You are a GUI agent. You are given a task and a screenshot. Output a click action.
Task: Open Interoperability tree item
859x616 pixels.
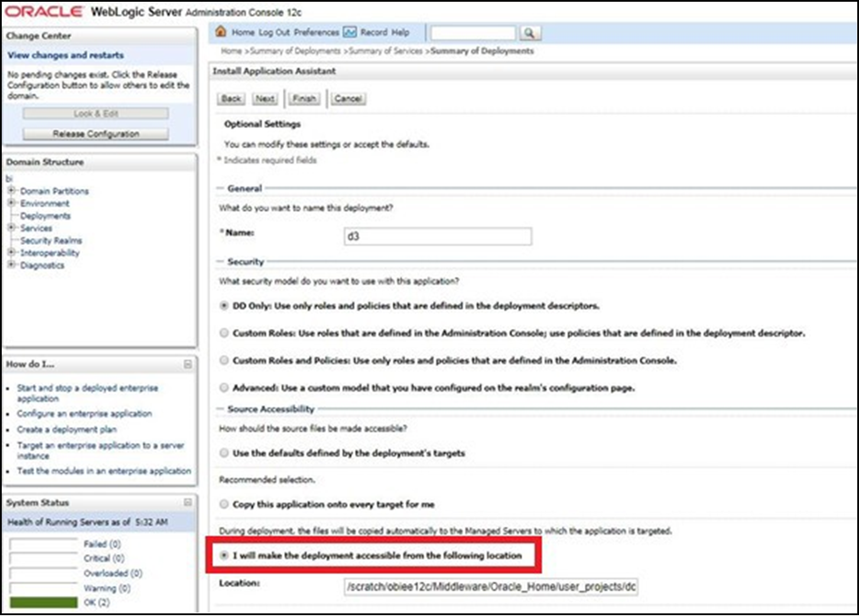[x=49, y=253]
